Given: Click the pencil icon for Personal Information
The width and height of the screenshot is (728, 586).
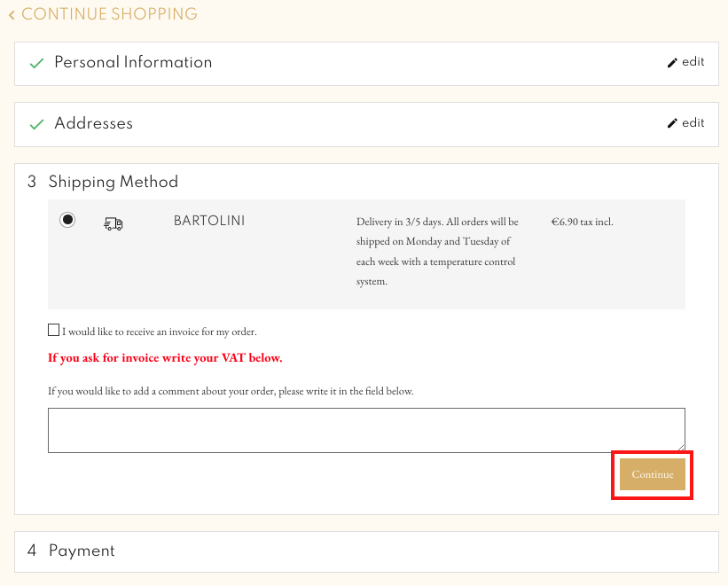Looking at the screenshot, I should 672,63.
